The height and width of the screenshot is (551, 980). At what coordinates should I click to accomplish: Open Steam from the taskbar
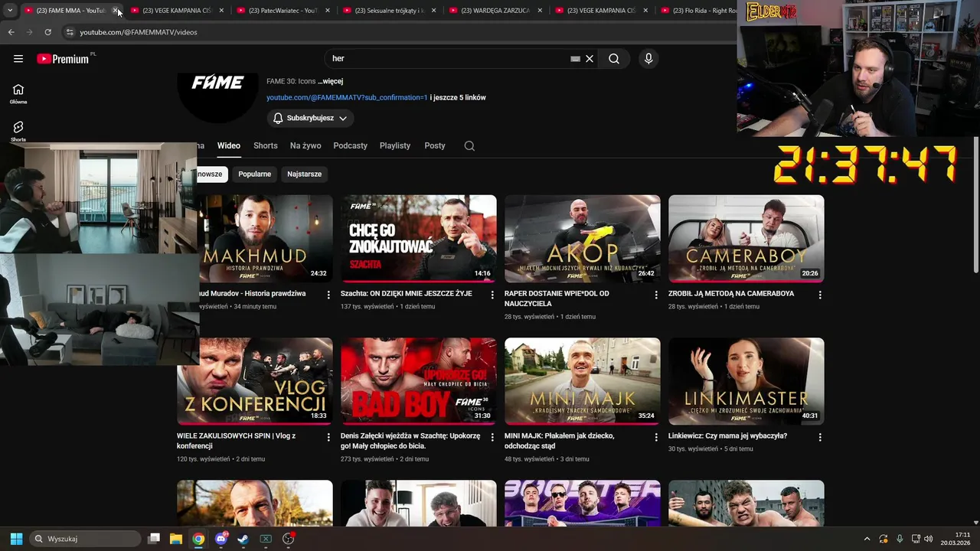coord(243,539)
